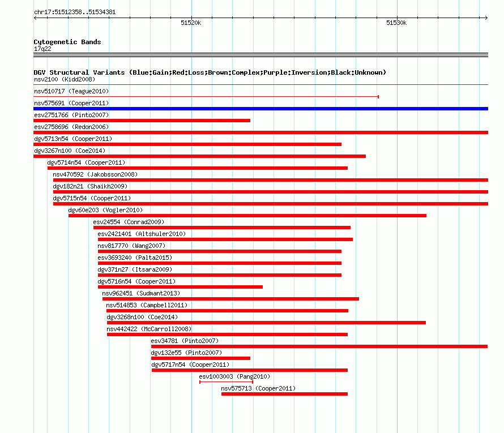Select dgv60e203 (Vogler2010) label

[x=105, y=210]
